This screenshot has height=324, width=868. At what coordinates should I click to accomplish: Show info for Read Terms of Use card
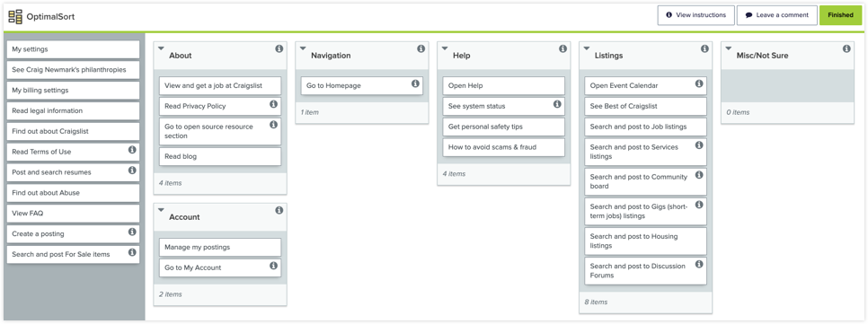click(132, 150)
